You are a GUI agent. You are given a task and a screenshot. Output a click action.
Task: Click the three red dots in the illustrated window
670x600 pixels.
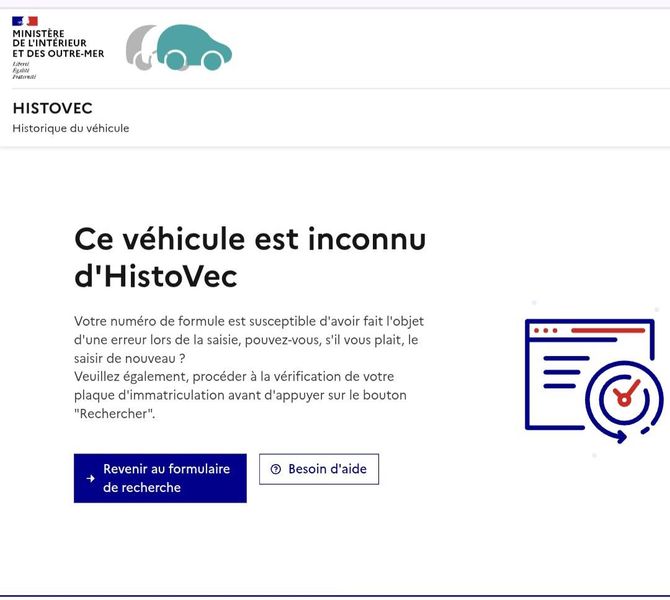[x=545, y=330]
